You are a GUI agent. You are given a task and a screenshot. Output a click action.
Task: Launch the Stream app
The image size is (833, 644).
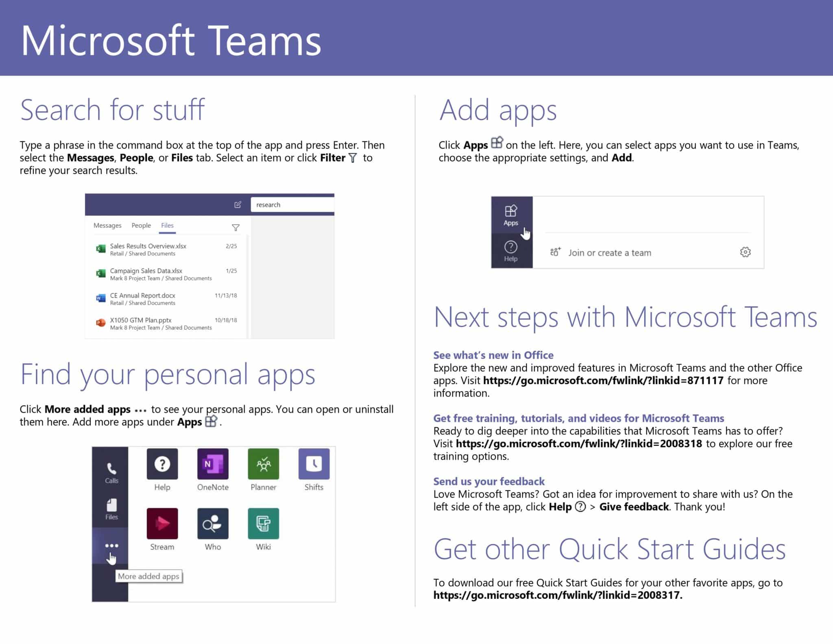click(162, 525)
